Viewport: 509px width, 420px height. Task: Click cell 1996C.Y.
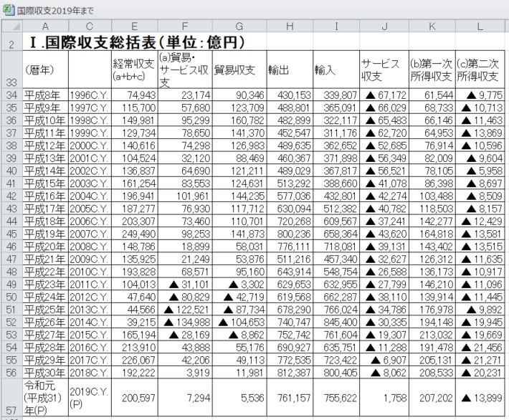(x=90, y=95)
